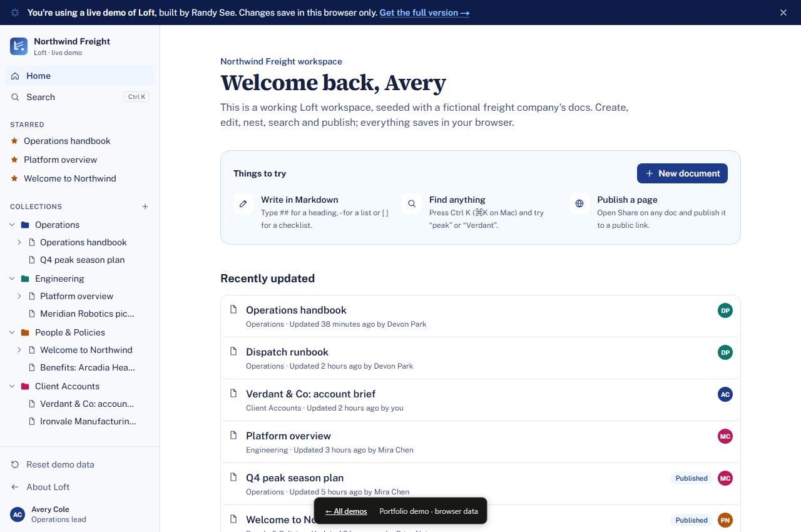Create a New document

click(682, 173)
